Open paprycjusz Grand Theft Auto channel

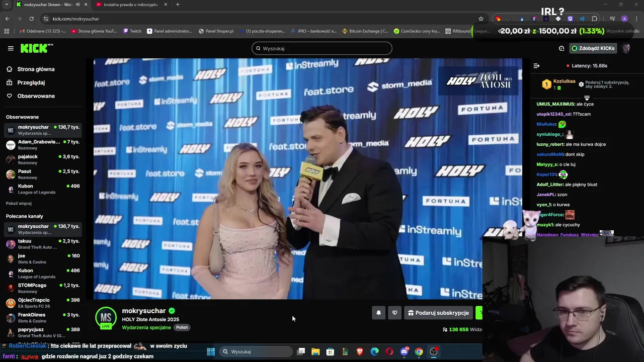[x=43, y=332]
